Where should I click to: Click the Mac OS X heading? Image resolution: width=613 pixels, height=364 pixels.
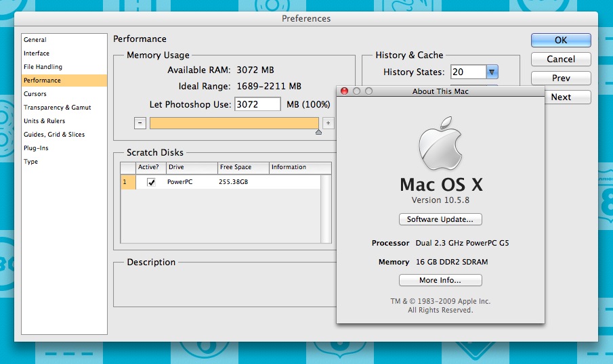pos(442,185)
